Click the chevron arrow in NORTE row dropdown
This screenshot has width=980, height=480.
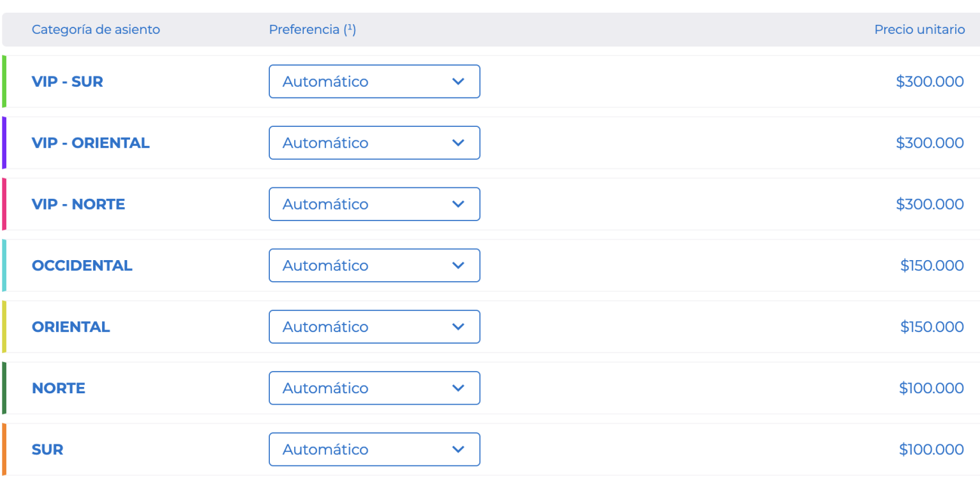(x=457, y=388)
